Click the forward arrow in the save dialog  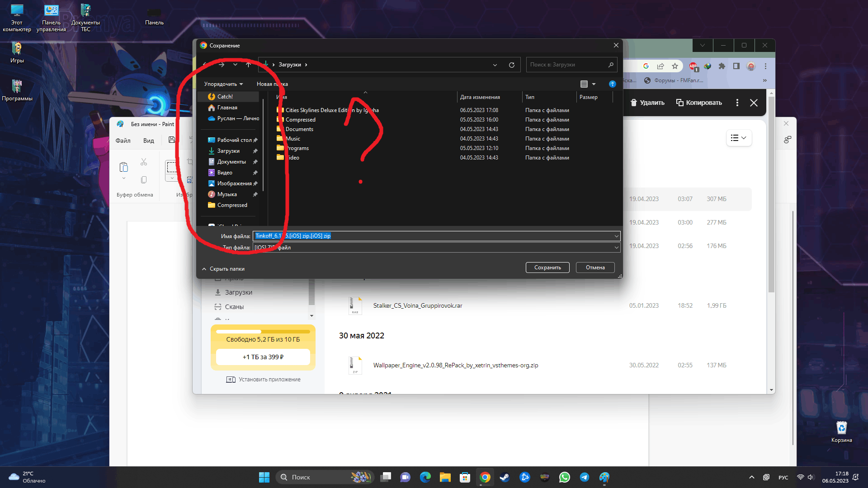point(222,65)
